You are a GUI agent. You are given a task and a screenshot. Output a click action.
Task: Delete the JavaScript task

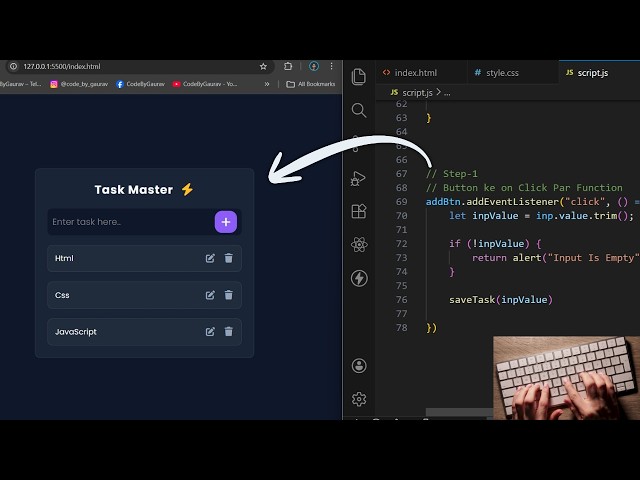pyautogui.click(x=229, y=331)
